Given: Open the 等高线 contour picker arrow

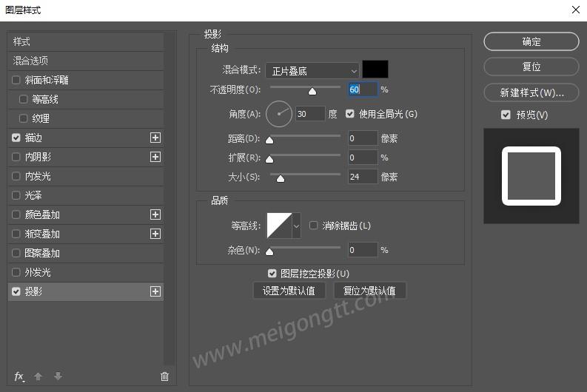Looking at the screenshot, I should tap(297, 226).
